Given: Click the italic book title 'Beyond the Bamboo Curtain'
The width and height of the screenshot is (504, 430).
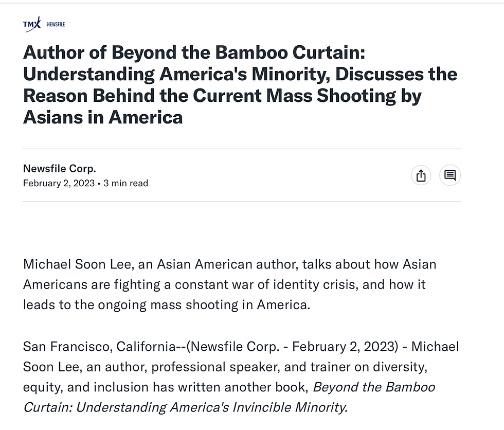Looking at the screenshot, I should (x=374, y=387).
